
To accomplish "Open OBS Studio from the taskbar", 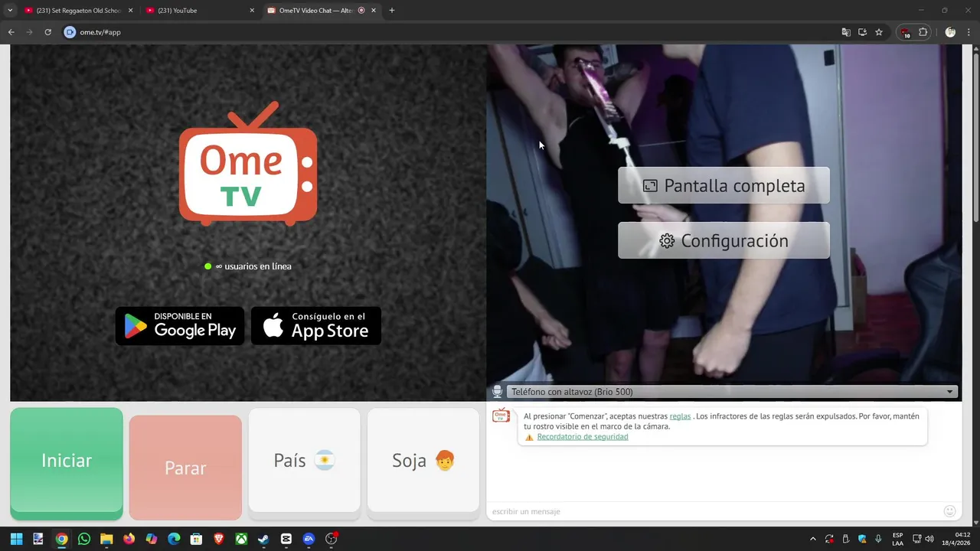I will [332, 539].
